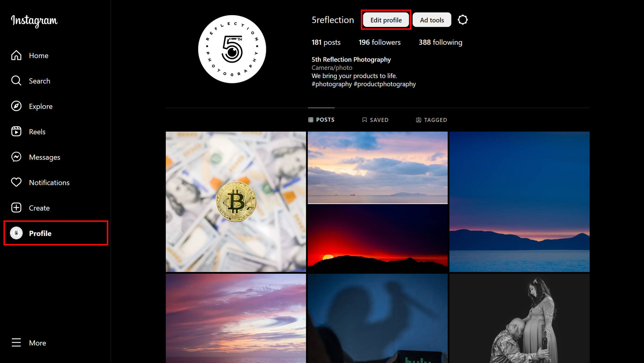
Task: Click the 196 followers count link
Action: click(x=379, y=42)
